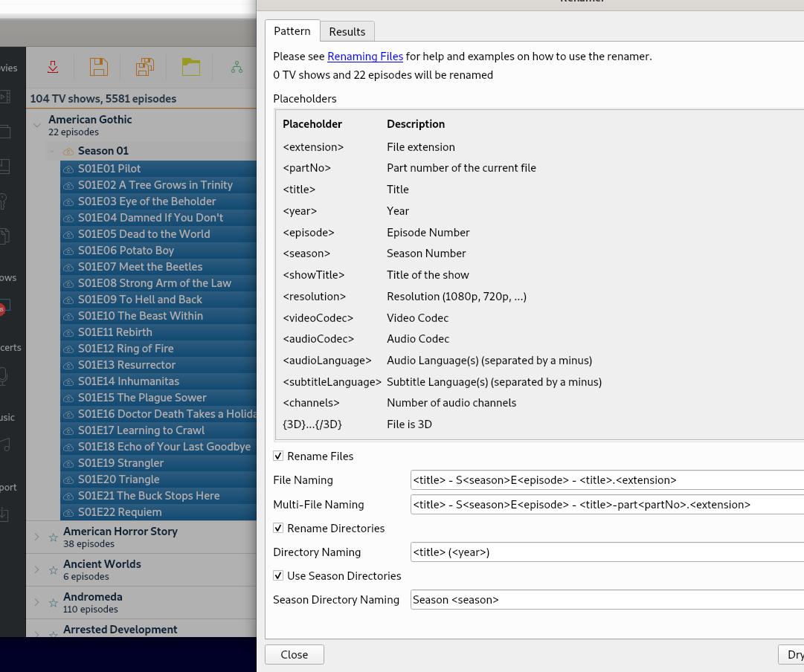Screen dimensions: 804x672
Task: Click the red update datasources icon
Action: 52,66
